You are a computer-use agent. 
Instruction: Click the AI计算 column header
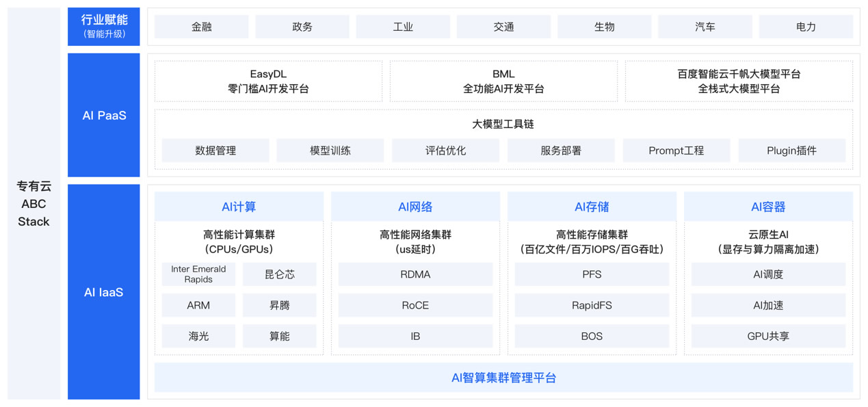pos(239,207)
